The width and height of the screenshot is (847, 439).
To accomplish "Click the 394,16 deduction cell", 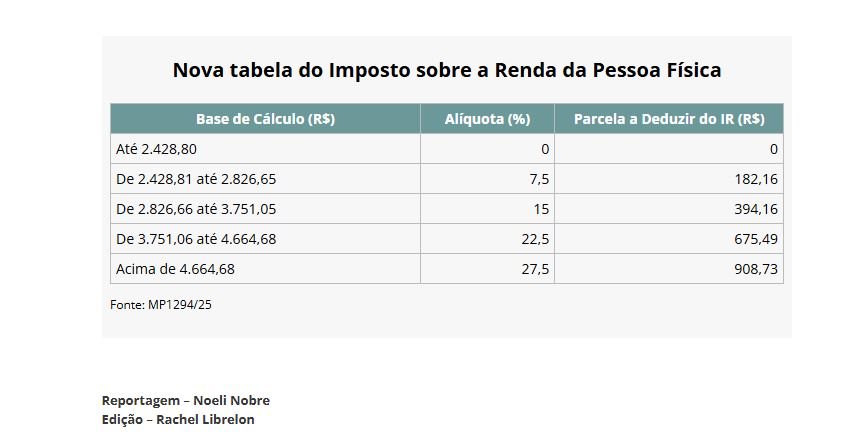I will (756, 209).
